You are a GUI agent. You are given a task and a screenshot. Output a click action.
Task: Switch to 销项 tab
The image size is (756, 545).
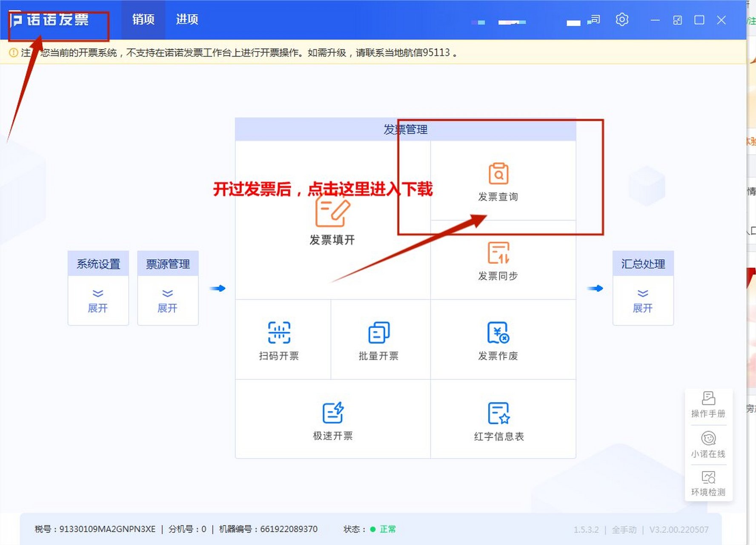pos(143,20)
